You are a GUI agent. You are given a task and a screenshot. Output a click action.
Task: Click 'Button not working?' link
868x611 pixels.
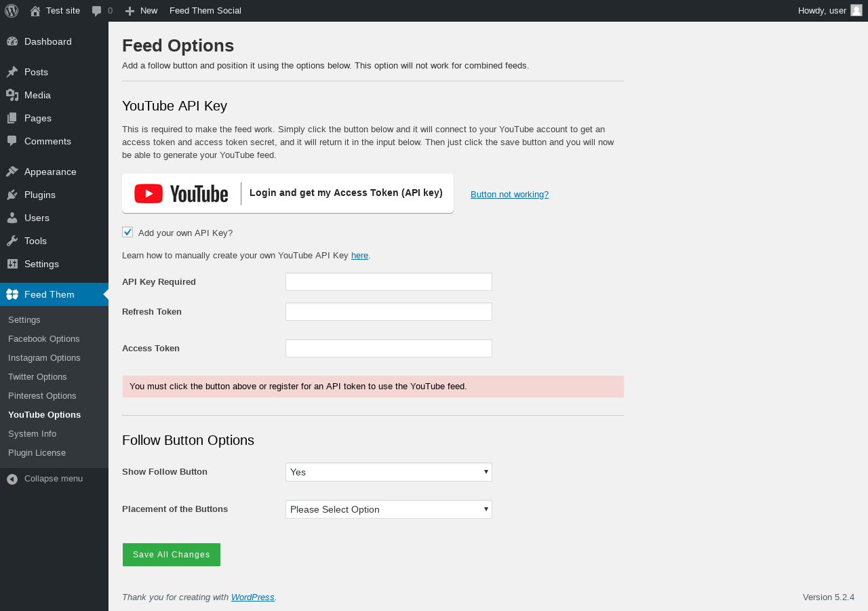509,194
